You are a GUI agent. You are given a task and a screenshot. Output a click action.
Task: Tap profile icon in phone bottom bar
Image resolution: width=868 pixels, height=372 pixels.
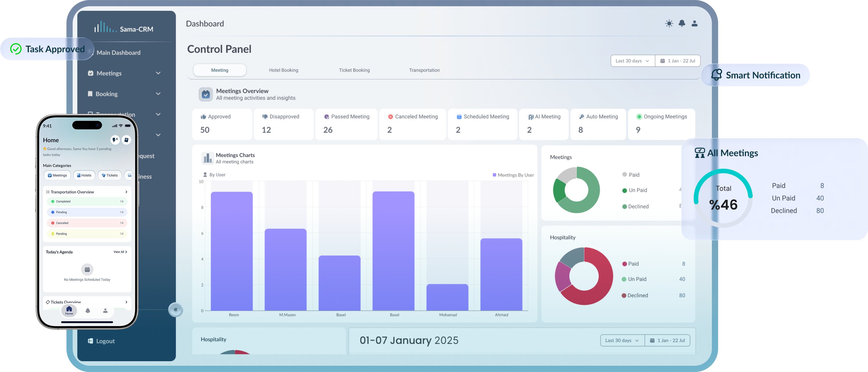106,311
